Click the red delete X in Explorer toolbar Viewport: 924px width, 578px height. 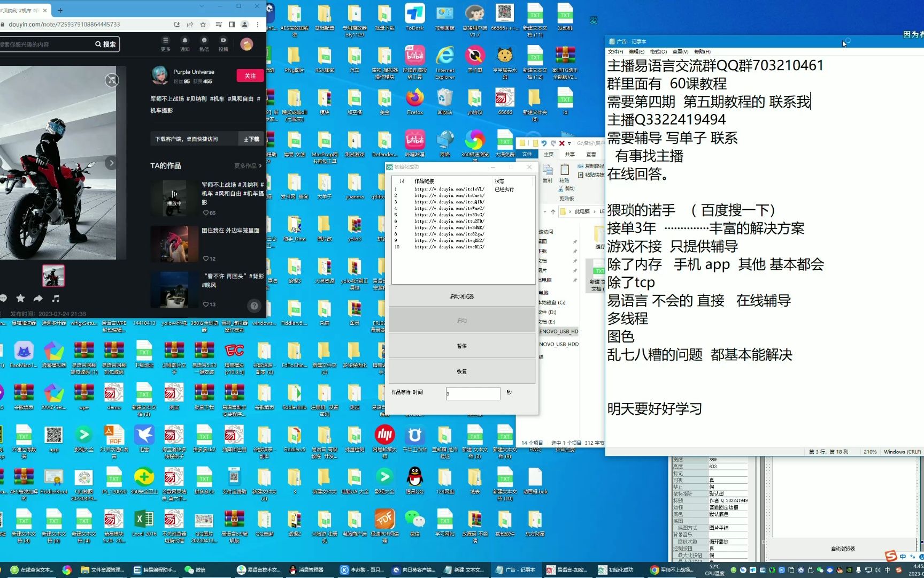[561, 143]
